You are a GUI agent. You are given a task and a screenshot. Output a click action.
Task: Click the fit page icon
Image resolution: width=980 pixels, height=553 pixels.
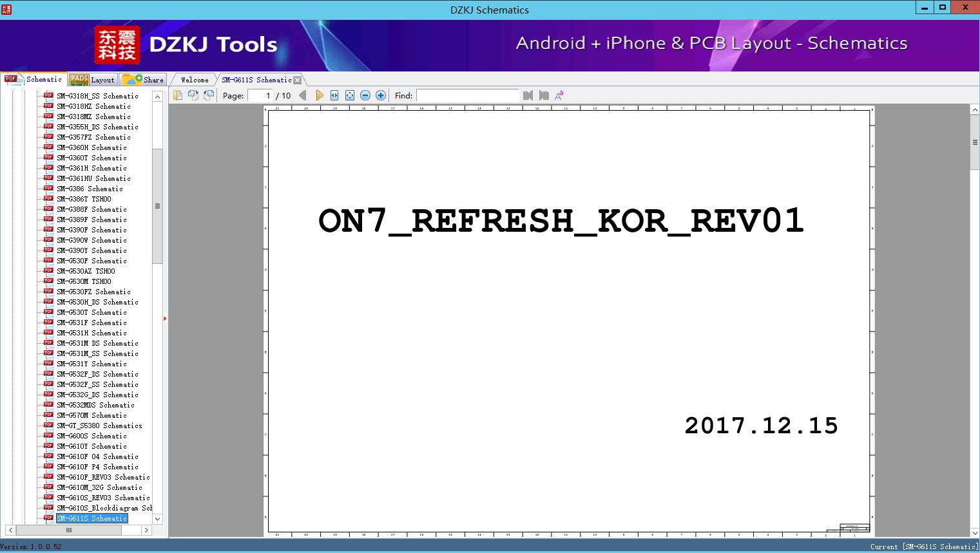coord(350,95)
